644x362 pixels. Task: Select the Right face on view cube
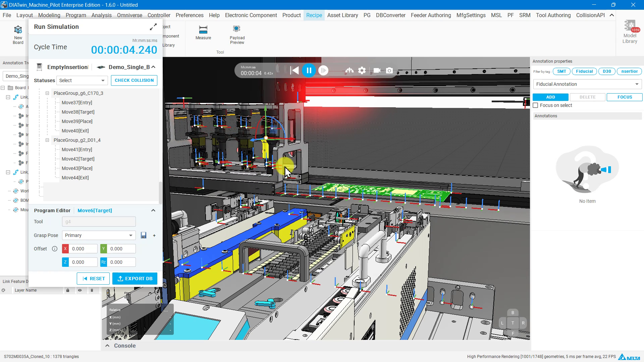click(523, 323)
